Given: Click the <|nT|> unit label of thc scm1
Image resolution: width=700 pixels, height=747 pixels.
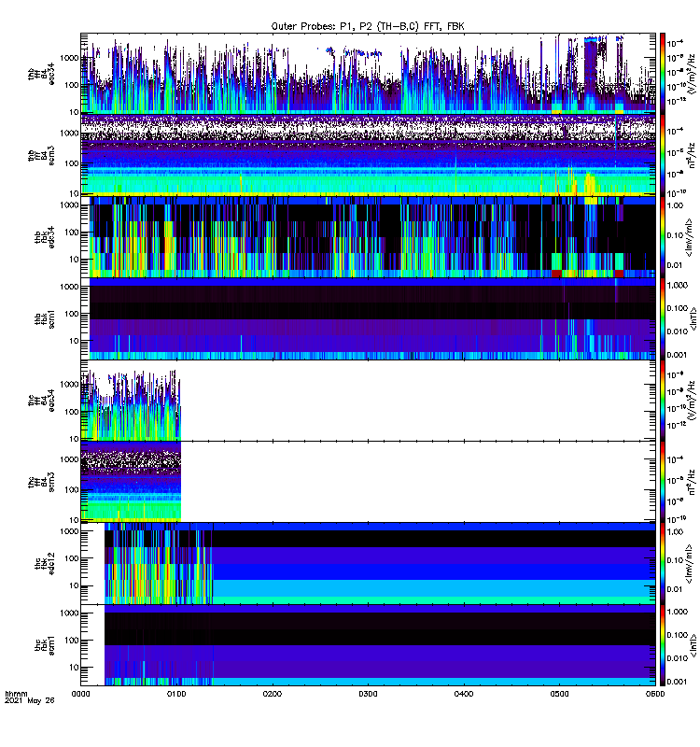Looking at the screenshot, I should point(693,645).
